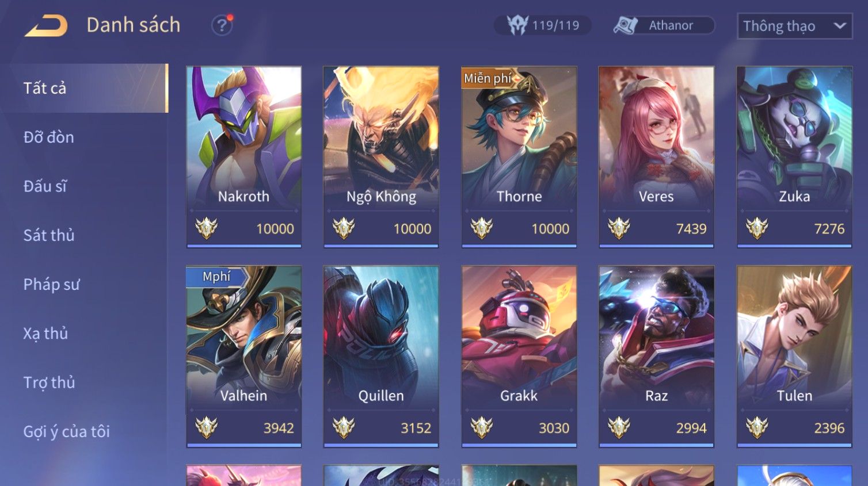Click the Thông thạo dropdown chevron arrow
Viewport: 868px width, 486px height.
[840, 26]
